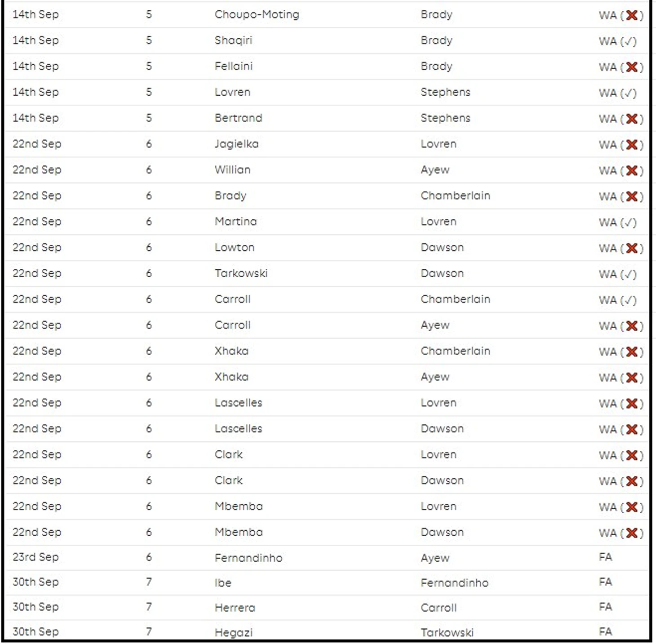This screenshot has width=656, height=644.
Task: Click the red X in Mbemba Dawson row
Action: pyautogui.click(x=632, y=533)
